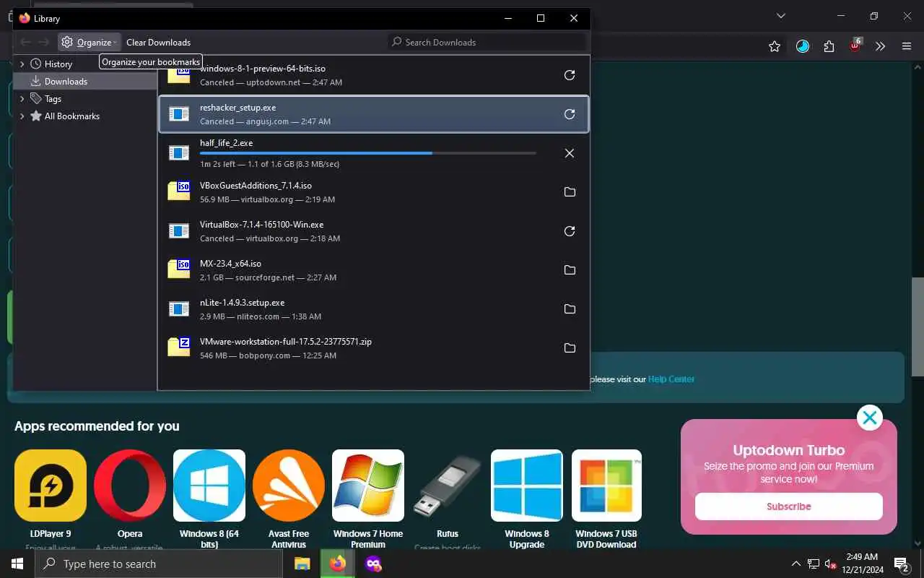Retry the windows-8-1-preview-64-bits.iso download
The width and height of the screenshot is (924, 578).
point(570,75)
